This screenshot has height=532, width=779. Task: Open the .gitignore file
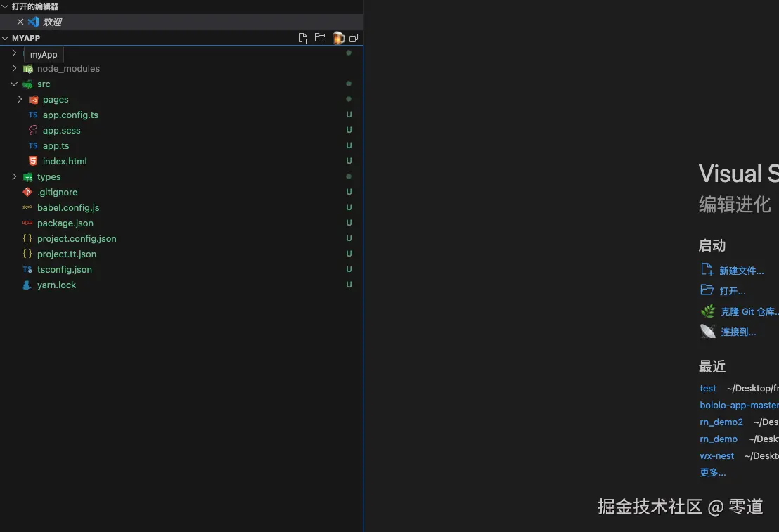182,193
